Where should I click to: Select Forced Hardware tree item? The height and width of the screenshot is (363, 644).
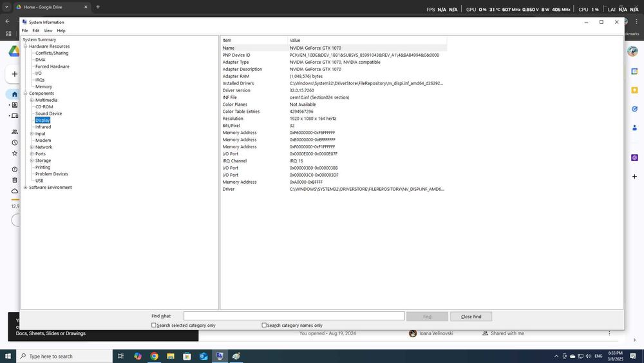(x=52, y=66)
